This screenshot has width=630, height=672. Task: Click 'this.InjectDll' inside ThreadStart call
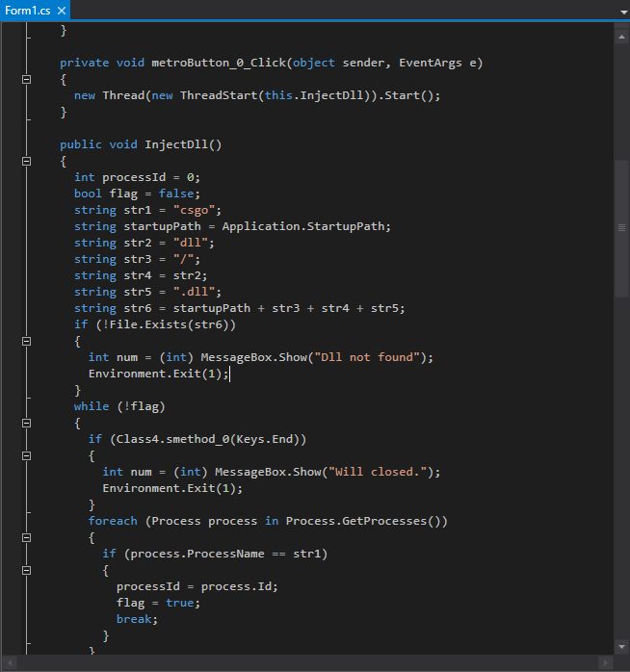(313, 95)
